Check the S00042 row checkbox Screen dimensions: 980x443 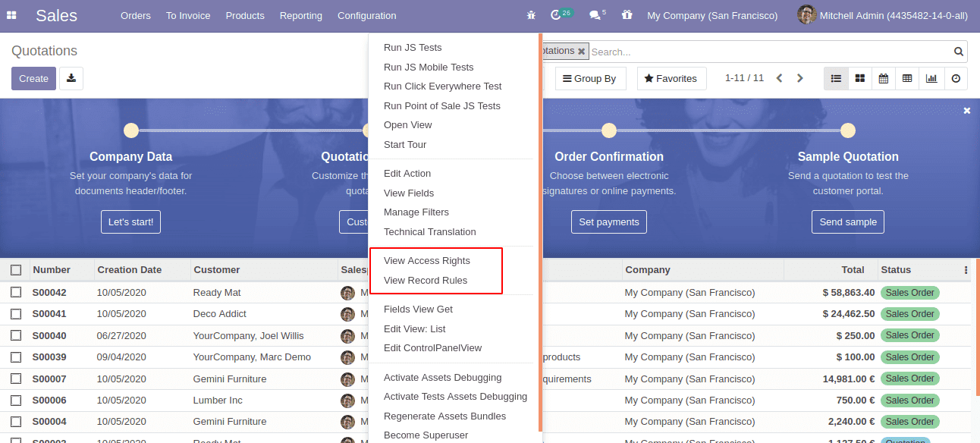(x=16, y=292)
